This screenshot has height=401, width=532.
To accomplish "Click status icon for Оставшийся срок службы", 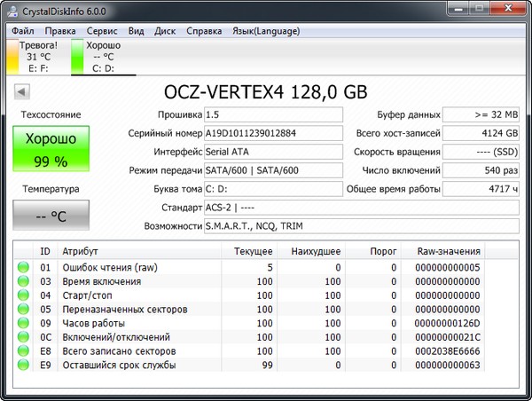I will [x=22, y=366].
